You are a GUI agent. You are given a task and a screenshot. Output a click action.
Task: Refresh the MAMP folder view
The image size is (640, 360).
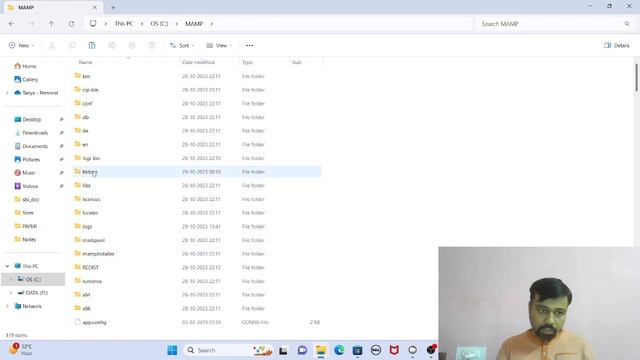coord(71,24)
